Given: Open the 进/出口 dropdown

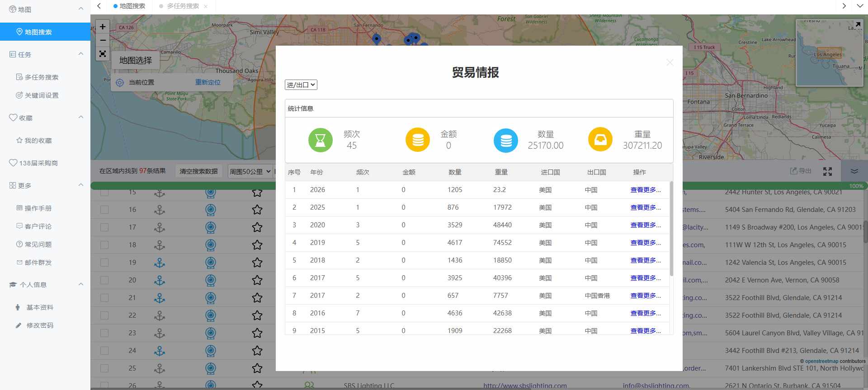Looking at the screenshot, I should tap(301, 85).
